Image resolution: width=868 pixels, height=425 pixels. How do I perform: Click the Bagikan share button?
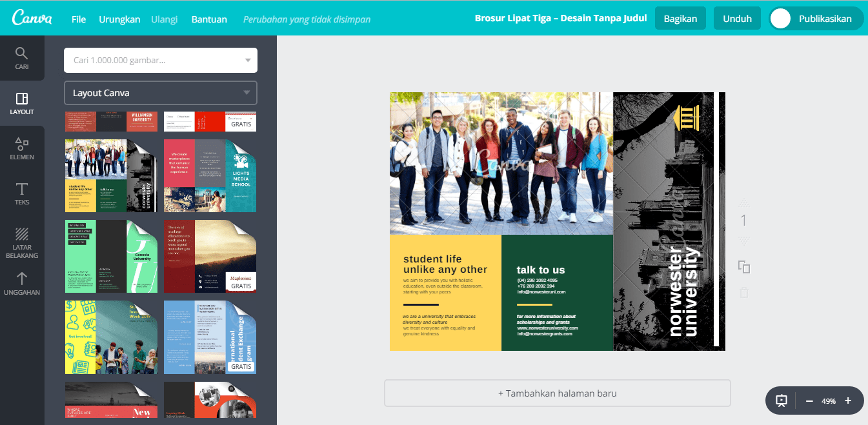tap(680, 19)
